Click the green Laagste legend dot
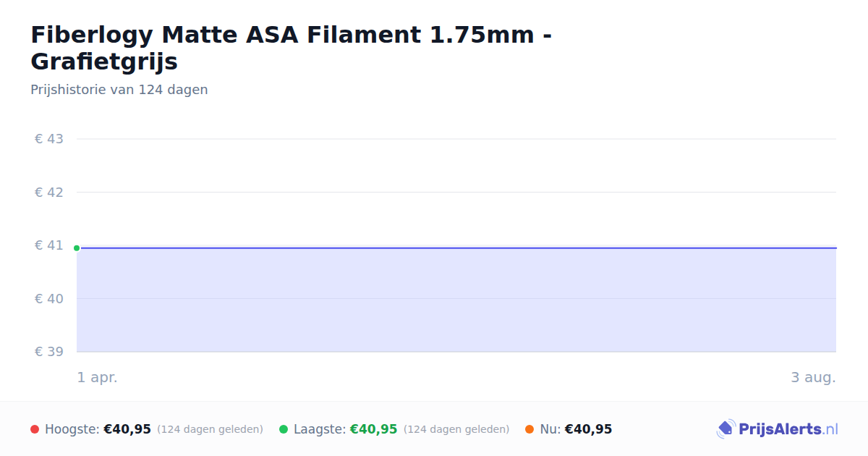The image size is (868, 456). coord(284,429)
